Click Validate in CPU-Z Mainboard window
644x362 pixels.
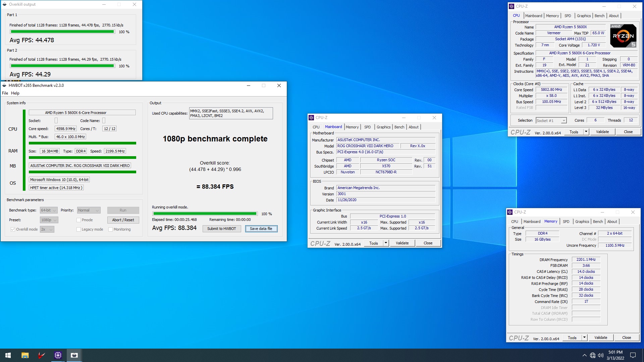point(402,243)
